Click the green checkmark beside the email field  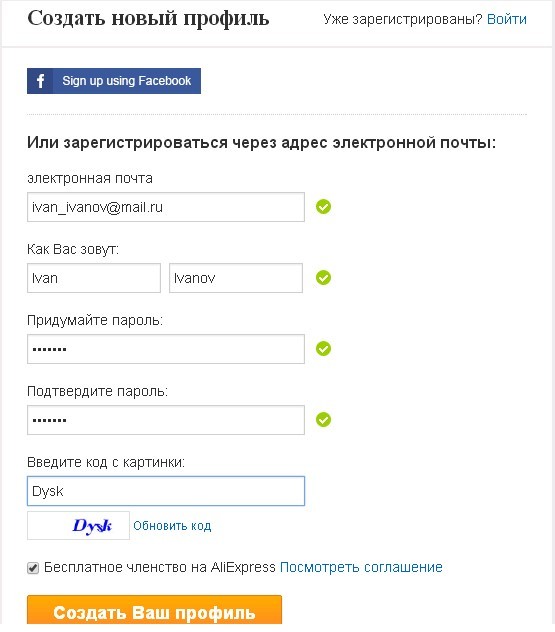click(323, 207)
